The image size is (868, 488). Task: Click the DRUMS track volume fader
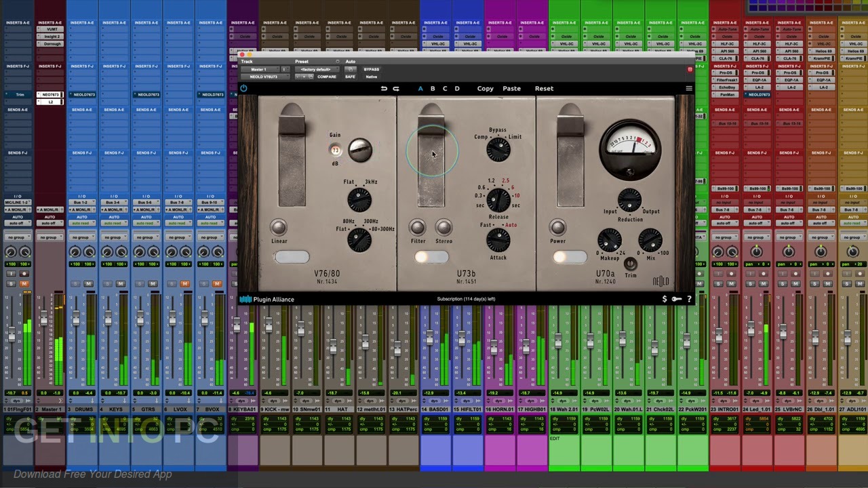pos(75,319)
